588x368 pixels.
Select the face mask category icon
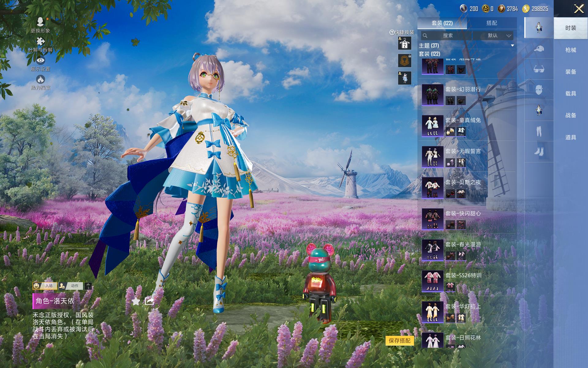point(539,90)
